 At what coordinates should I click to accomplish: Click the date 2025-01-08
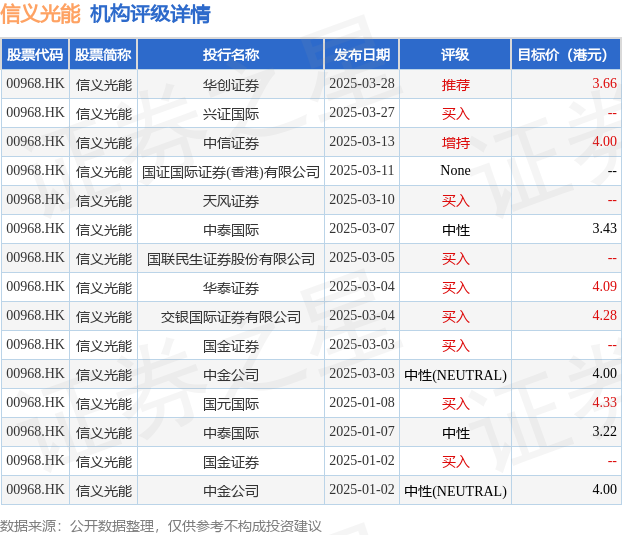click(362, 403)
